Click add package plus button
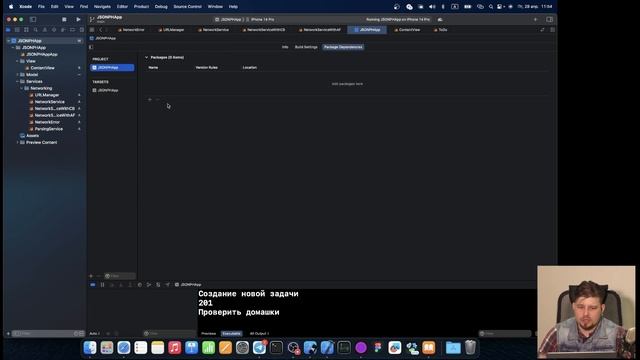The height and width of the screenshot is (360, 640). point(150,99)
